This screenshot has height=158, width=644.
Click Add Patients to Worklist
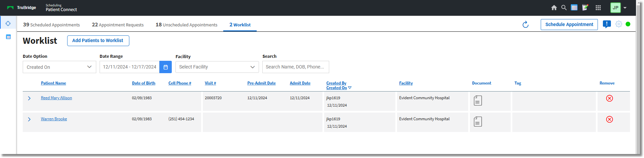(98, 40)
